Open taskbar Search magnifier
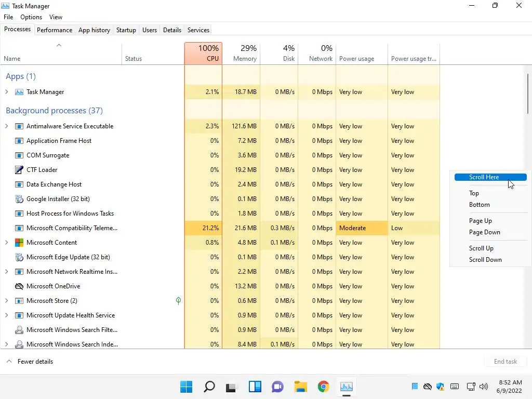The height and width of the screenshot is (399, 532). click(x=209, y=387)
